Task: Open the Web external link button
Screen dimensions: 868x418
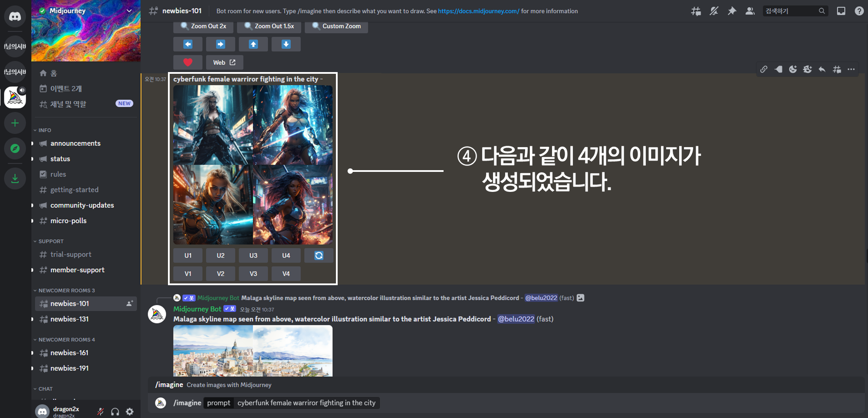Action: tap(224, 63)
